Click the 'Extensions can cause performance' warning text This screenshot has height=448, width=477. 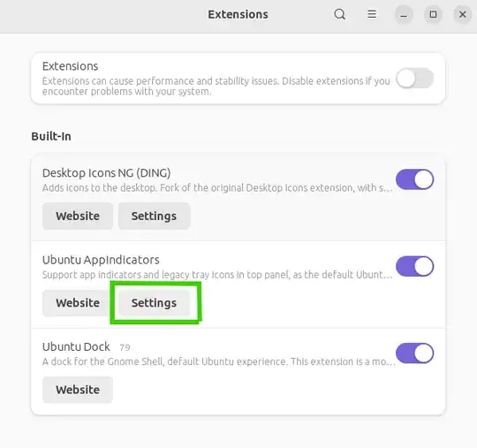(216, 86)
